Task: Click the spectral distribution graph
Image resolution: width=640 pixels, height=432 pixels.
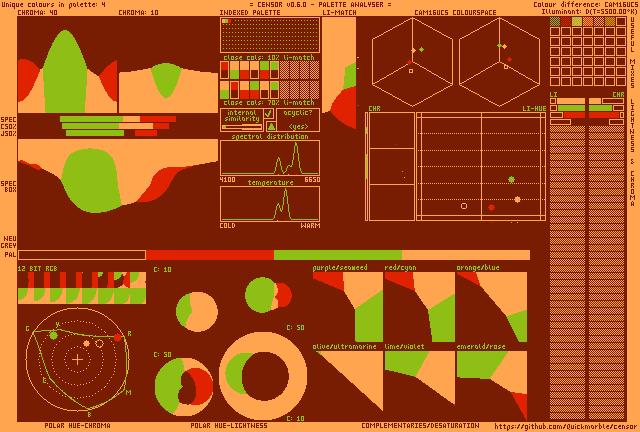Action: pyautogui.click(x=270, y=158)
